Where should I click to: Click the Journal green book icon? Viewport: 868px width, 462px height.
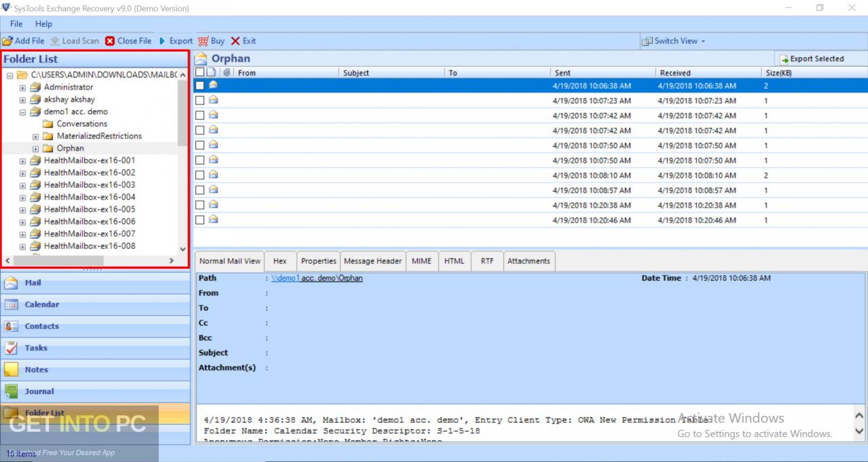(x=12, y=391)
